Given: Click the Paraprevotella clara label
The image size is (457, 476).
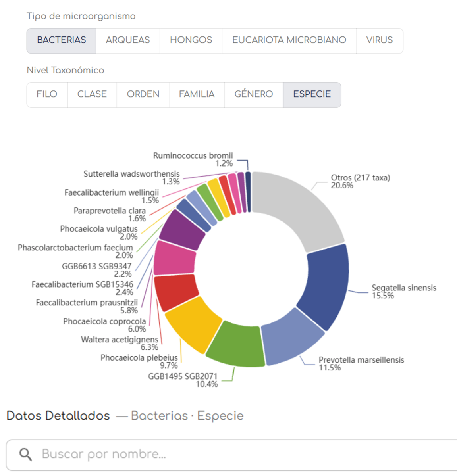Looking at the screenshot, I should (x=110, y=214).
